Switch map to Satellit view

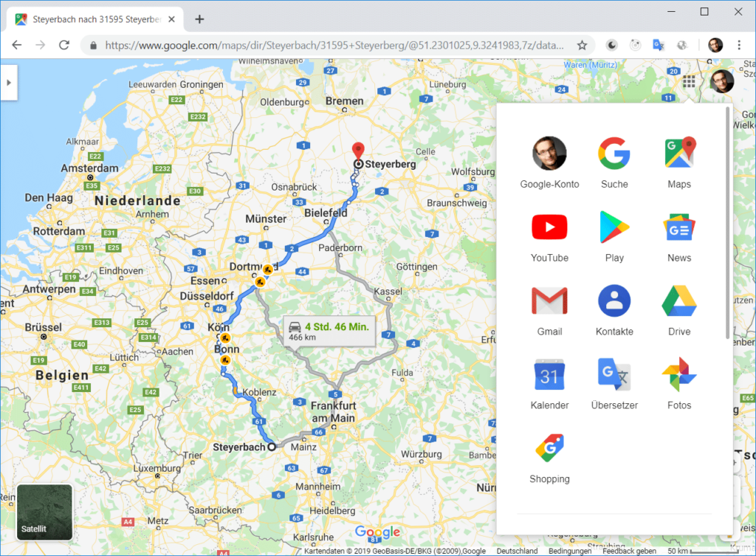pos(44,512)
